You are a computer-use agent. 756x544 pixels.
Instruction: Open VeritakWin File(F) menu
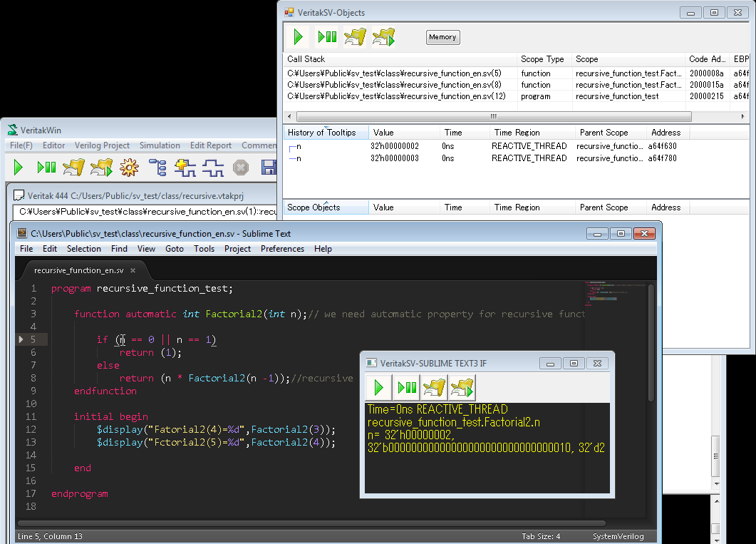[21, 145]
